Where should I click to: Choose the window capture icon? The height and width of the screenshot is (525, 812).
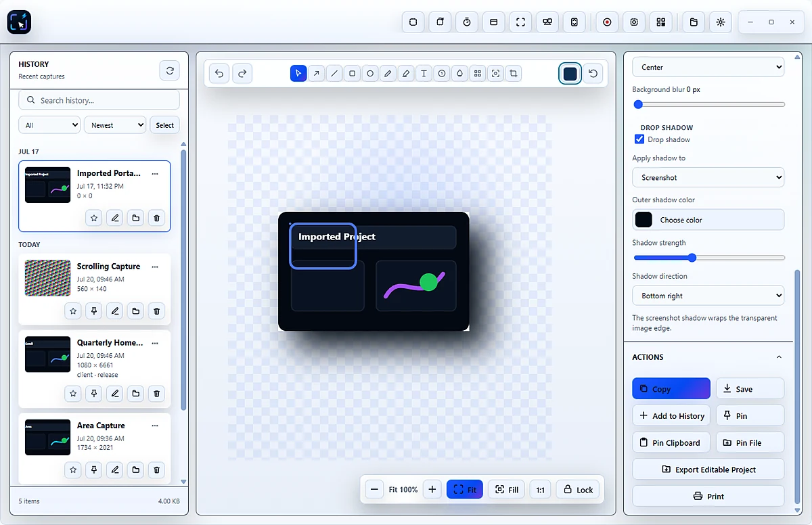pos(493,22)
